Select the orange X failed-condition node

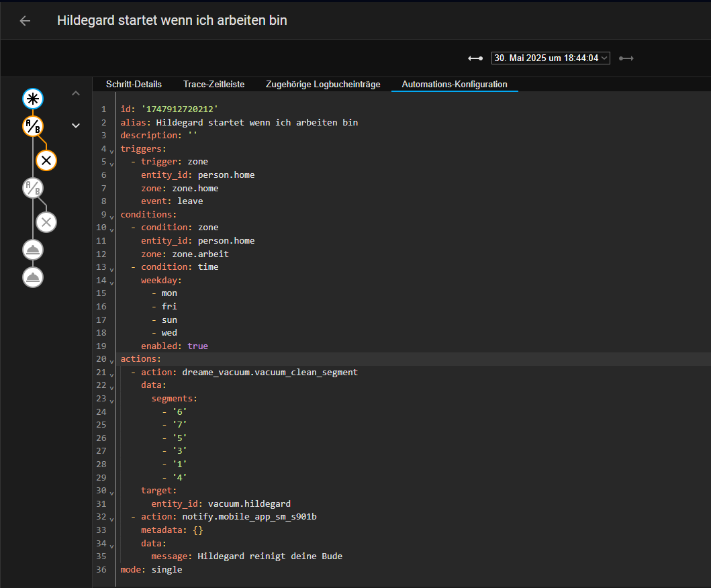pos(46,160)
